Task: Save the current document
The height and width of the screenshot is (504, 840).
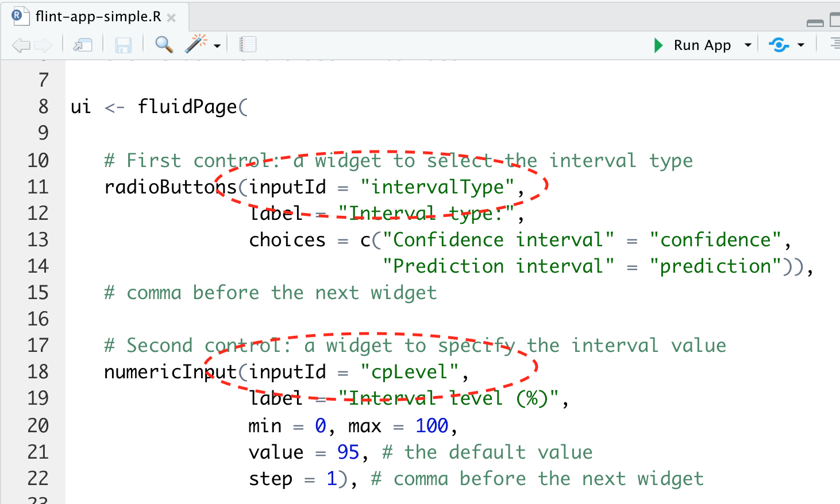Action: pyautogui.click(x=123, y=45)
